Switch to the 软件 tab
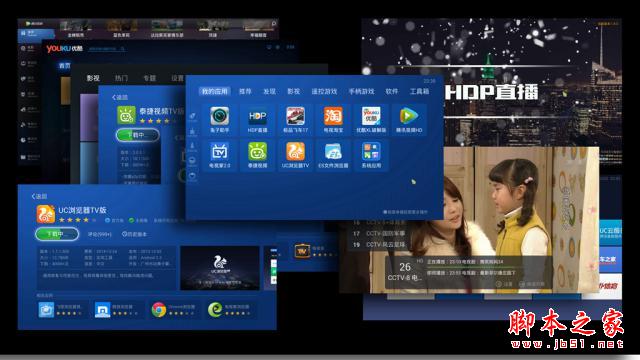 point(391,91)
